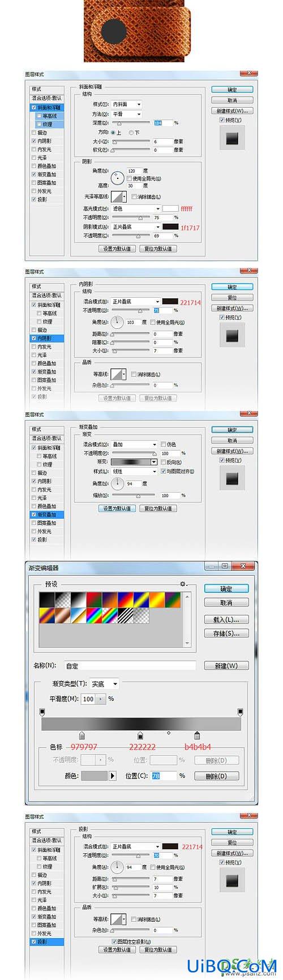Screen dimensions: 283x980
Task: Select the left color stop 979797
Action: tap(82, 735)
